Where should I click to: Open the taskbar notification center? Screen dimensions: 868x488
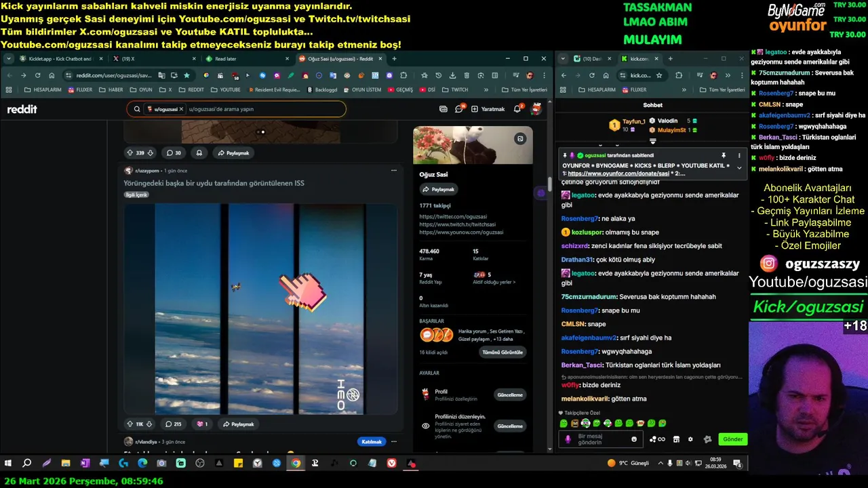click(737, 463)
